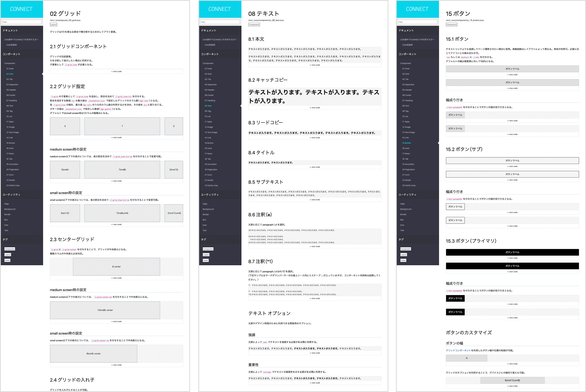Open "09 Tag" in the 08 テキスト page sidebar
This screenshot has height=392, width=586.
click(208, 111)
